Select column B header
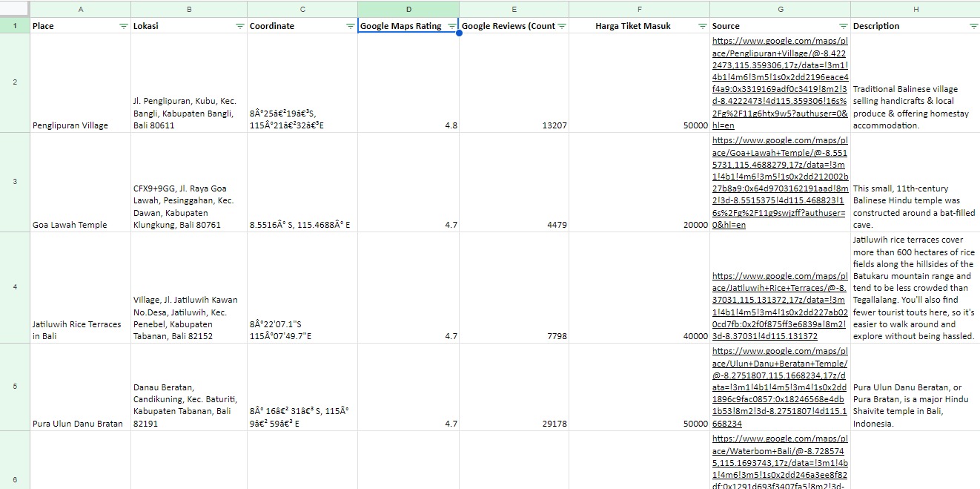 (189, 9)
